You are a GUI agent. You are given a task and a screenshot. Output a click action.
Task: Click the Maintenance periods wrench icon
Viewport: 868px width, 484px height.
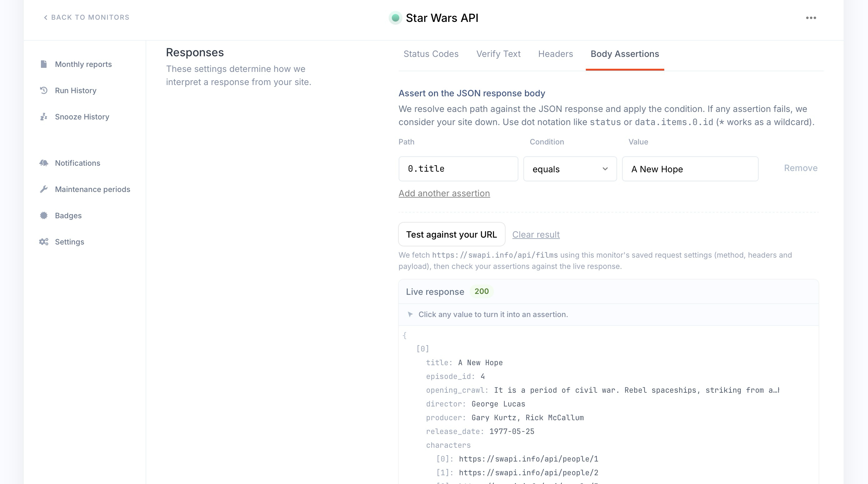tap(43, 189)
